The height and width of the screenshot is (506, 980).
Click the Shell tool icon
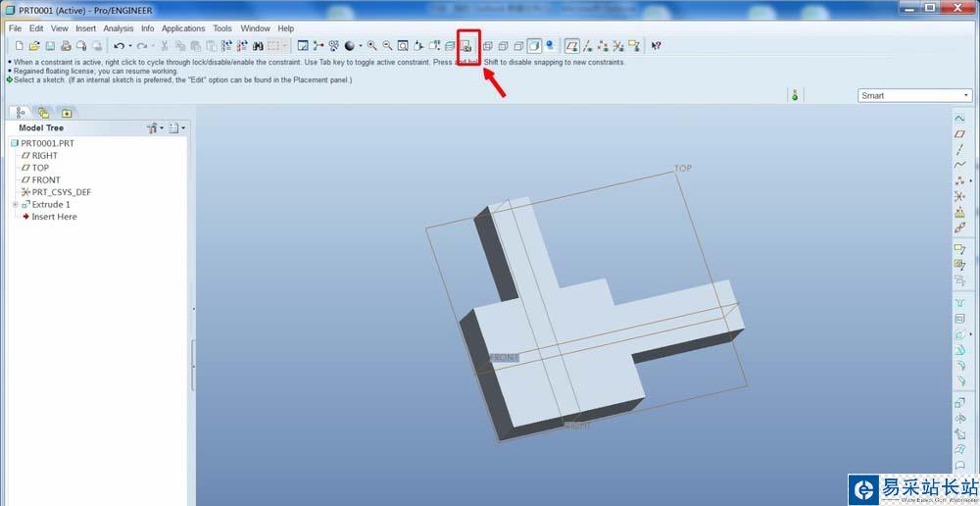click(x=960, y=319)
